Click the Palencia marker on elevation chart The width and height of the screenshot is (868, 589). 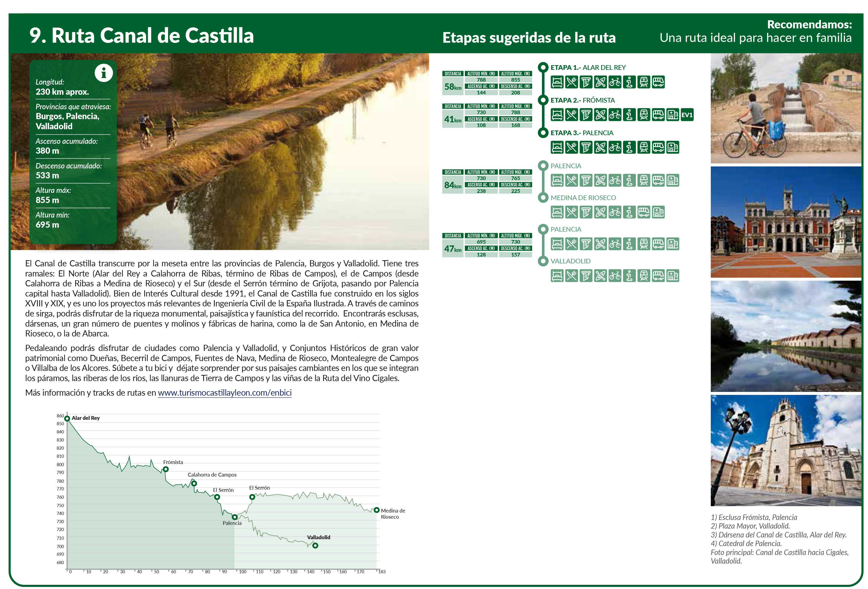235,517
